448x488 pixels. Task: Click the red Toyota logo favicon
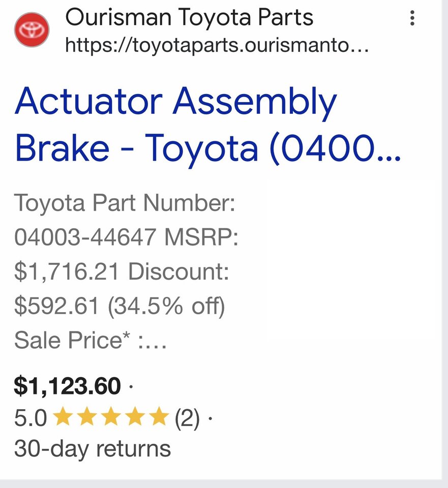tap(32, 30)
